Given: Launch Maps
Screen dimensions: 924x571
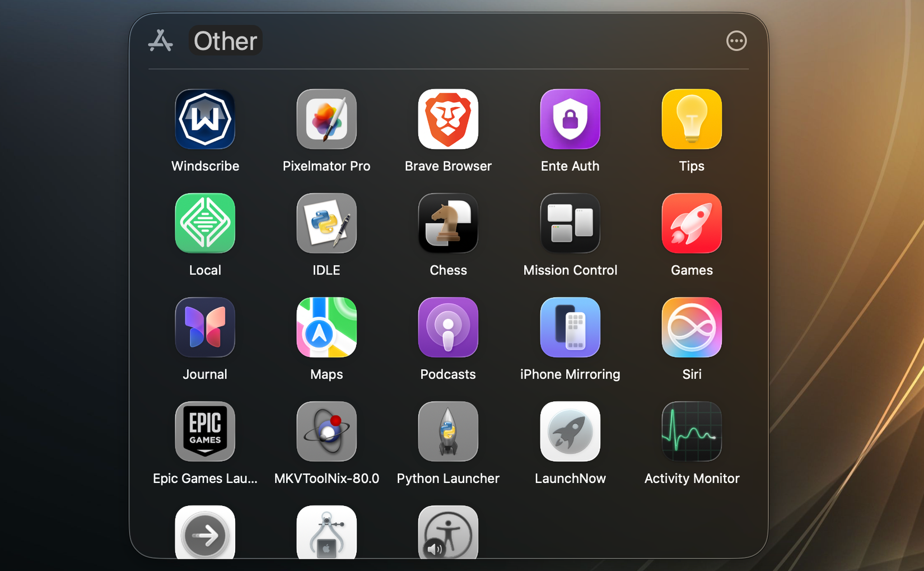Looking at the screenshot, I should [x=326, y=327].
